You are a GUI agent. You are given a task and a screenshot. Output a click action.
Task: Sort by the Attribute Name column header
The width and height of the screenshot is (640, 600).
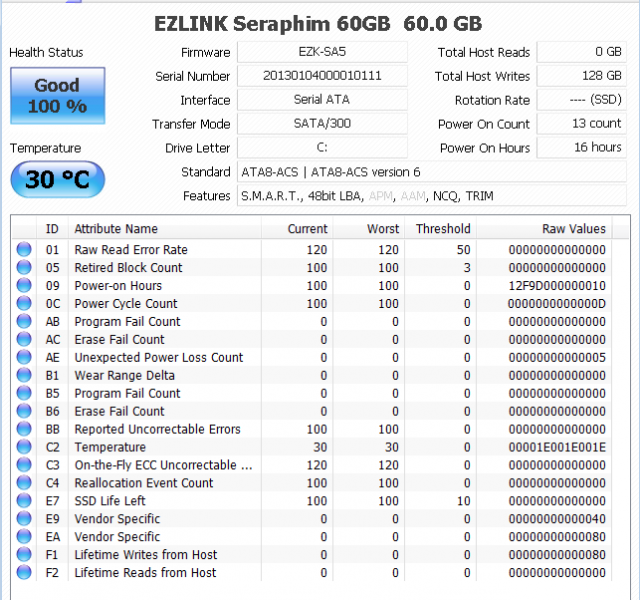[x=164, y=229]
